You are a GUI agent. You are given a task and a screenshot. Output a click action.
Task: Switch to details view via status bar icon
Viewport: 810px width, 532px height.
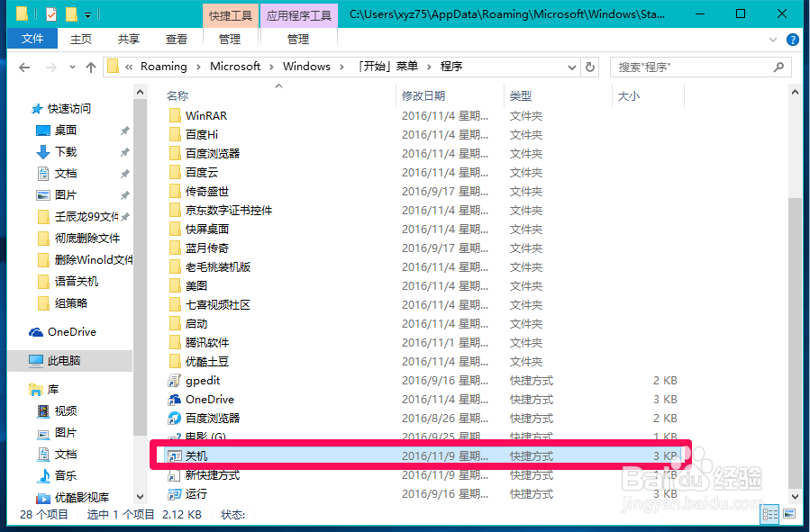pyautogui.click(x=769, y=514)
